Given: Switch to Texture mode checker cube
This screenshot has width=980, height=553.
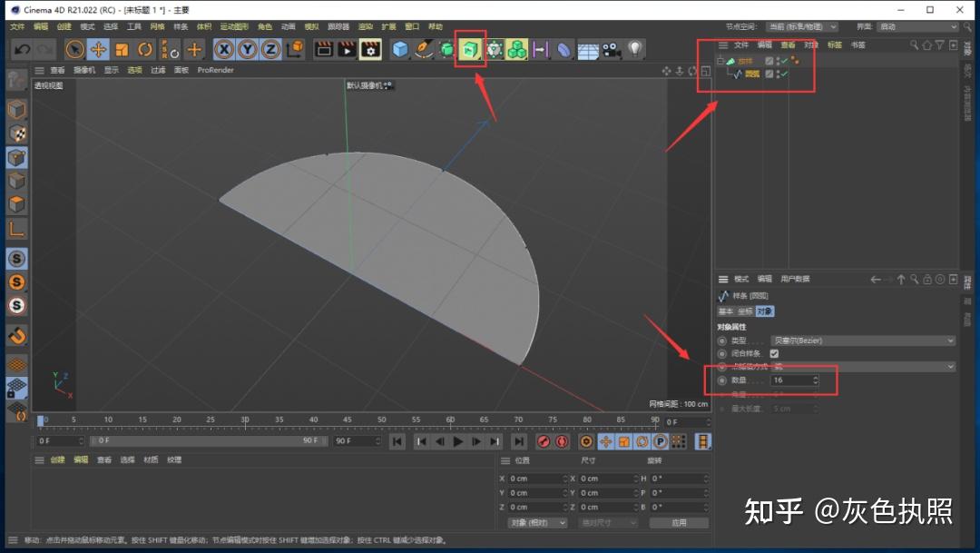Looking at the screenshot, I should 17,133.
